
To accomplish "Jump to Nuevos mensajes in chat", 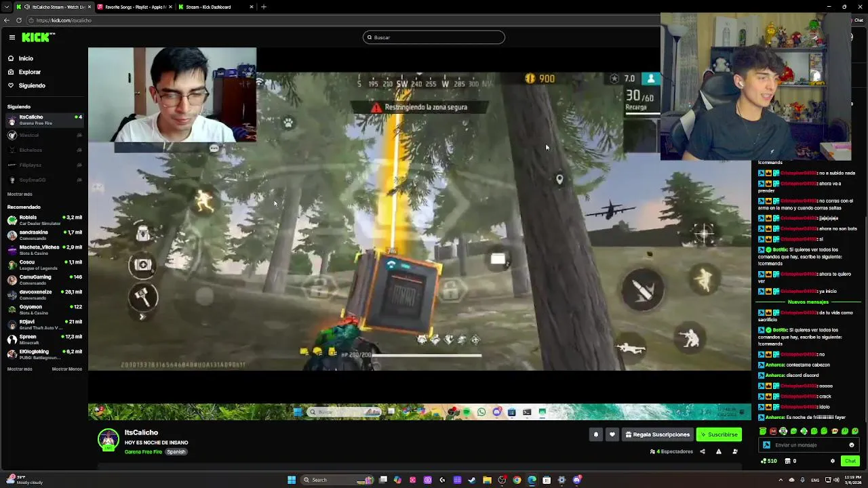I will tap(808, 302).
